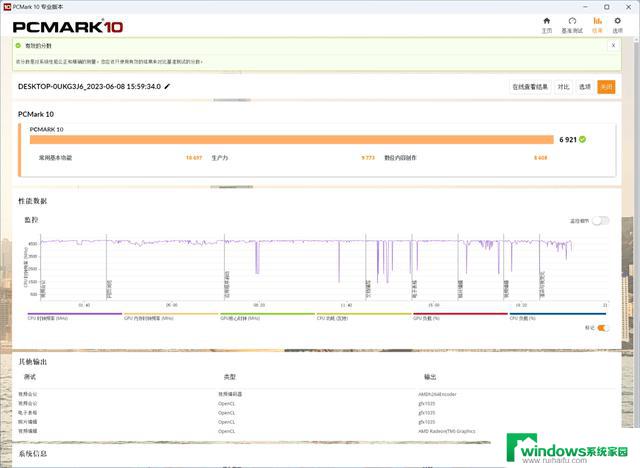Click the Digital Content Creation score value
The image size is (640, 468).
point(540,158)
